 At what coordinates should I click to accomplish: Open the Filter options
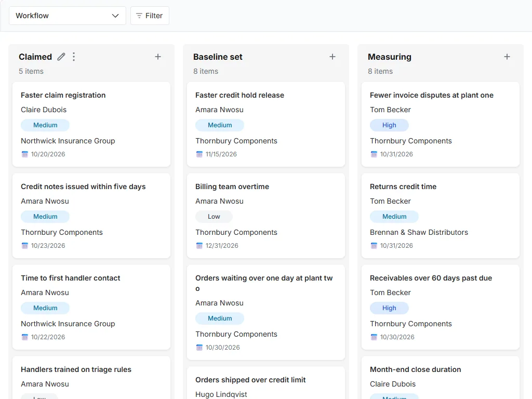(150, 16)
